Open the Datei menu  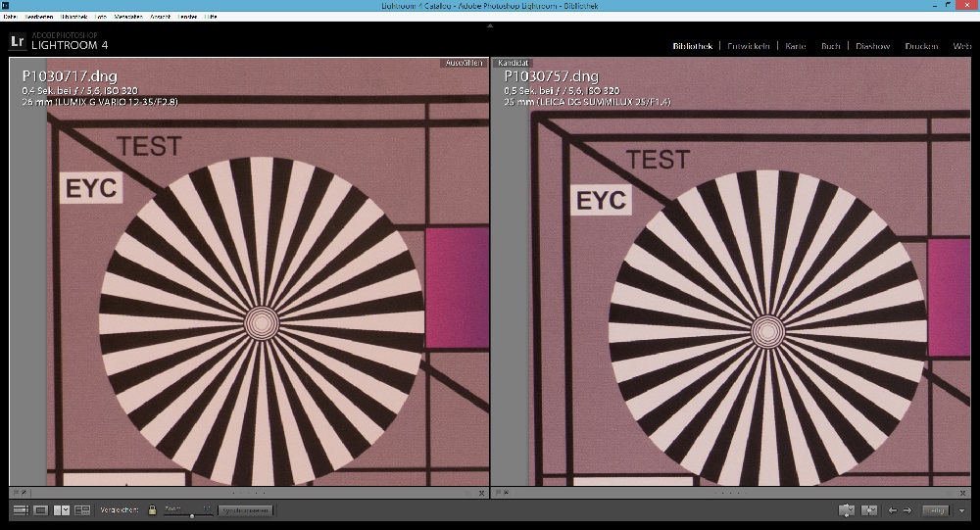(11, 17)
